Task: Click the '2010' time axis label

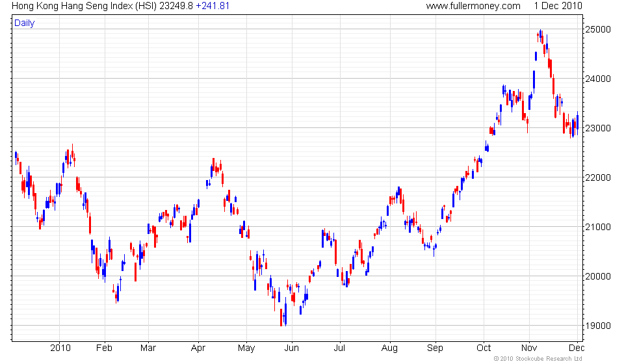Action: click(x=60, y=348)
